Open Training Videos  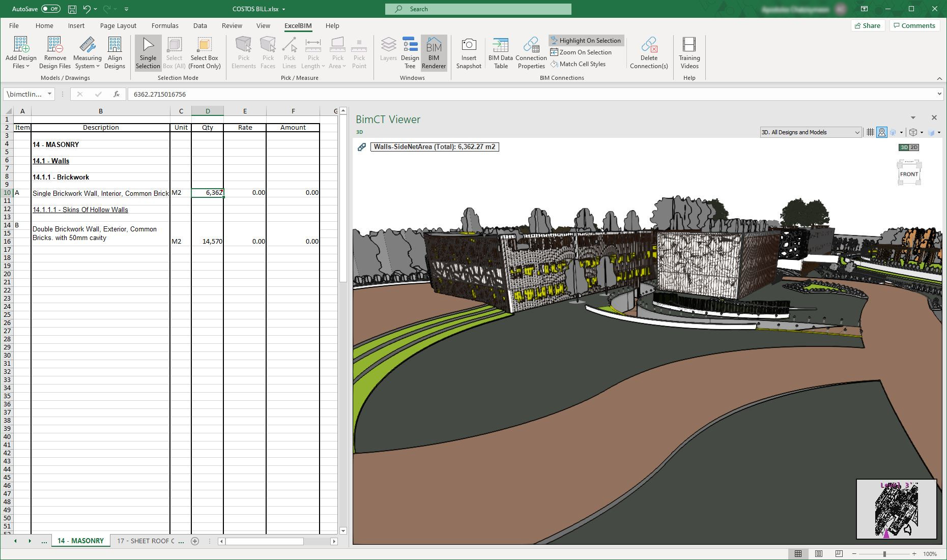tap(690, 52)
